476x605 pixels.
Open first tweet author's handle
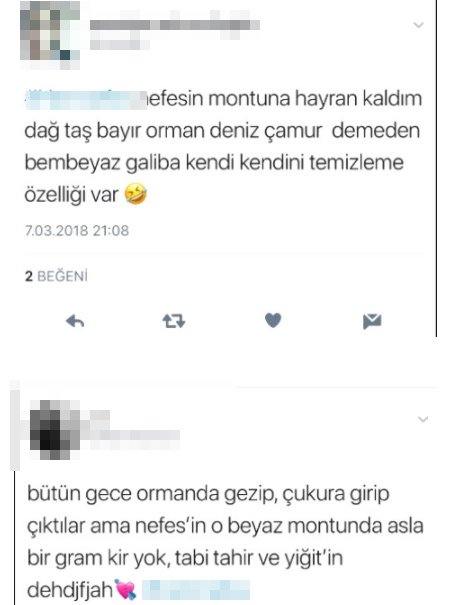coord(120,43)
